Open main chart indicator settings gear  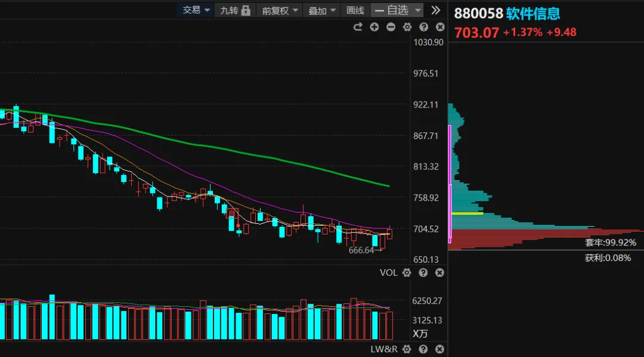(x=407, y=27)
